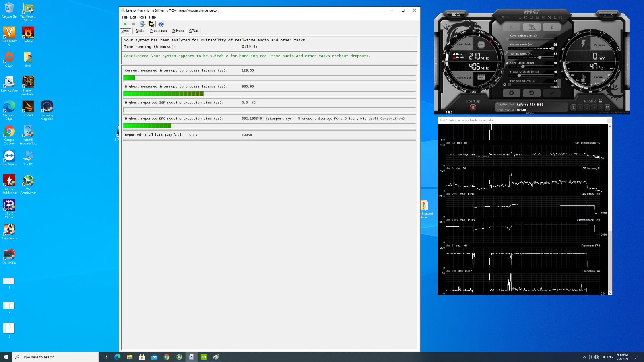Viewport: 644px width, 362px height.
Task: Click the volume icon in system tray
Action: click(603, 357)
